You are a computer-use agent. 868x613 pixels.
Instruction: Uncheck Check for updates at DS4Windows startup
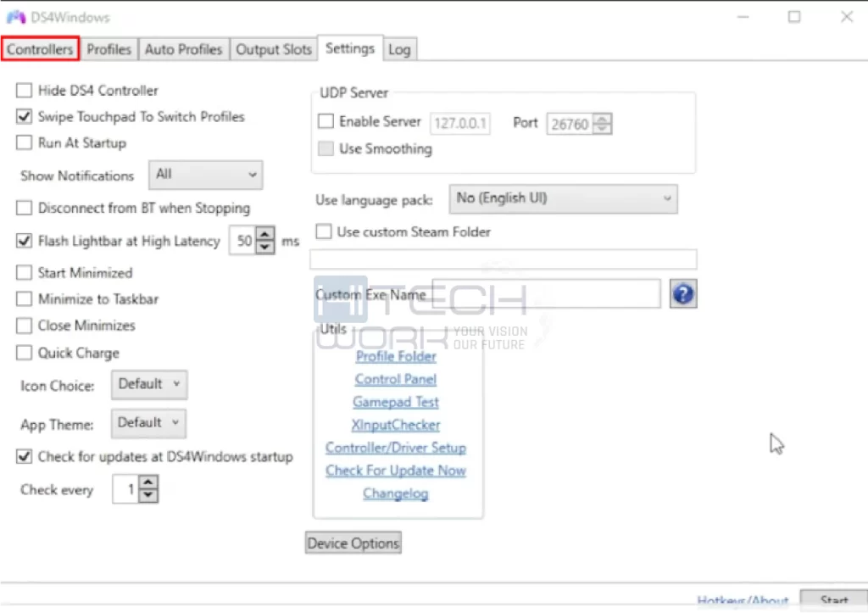24,456
